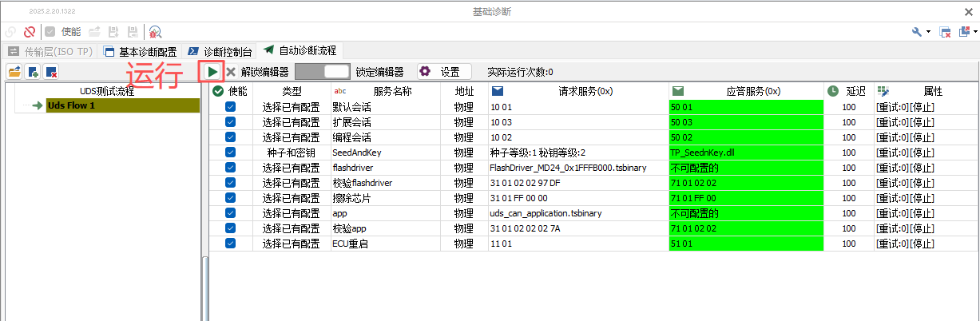Click request cell '31 01 02 02 97 DF'
980x321 pixels.
pyautogui.click(x=578, y=183)
